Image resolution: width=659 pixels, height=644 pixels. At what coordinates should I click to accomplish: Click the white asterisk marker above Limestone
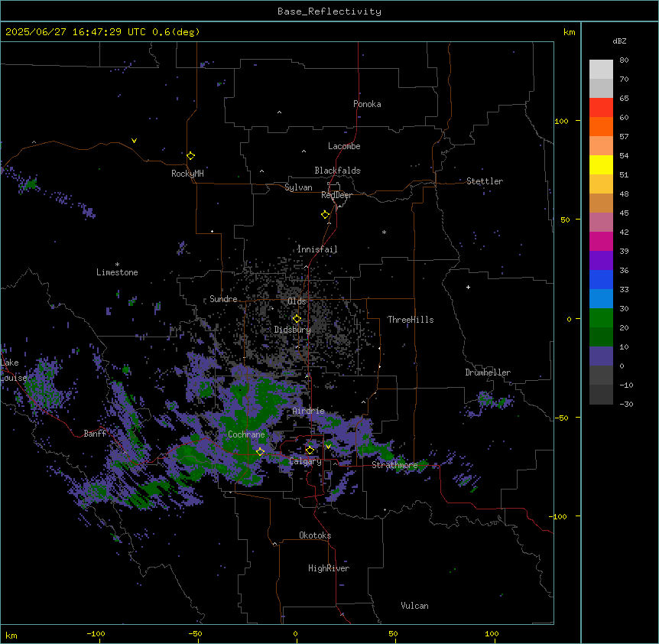pos(117,265)
